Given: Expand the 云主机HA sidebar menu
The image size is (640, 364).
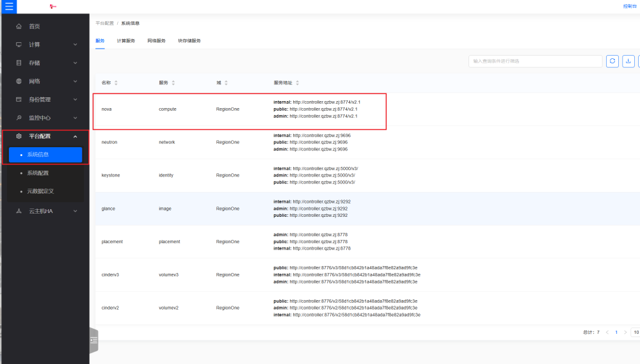Looking at the screenshot, I should coord(45,211).
